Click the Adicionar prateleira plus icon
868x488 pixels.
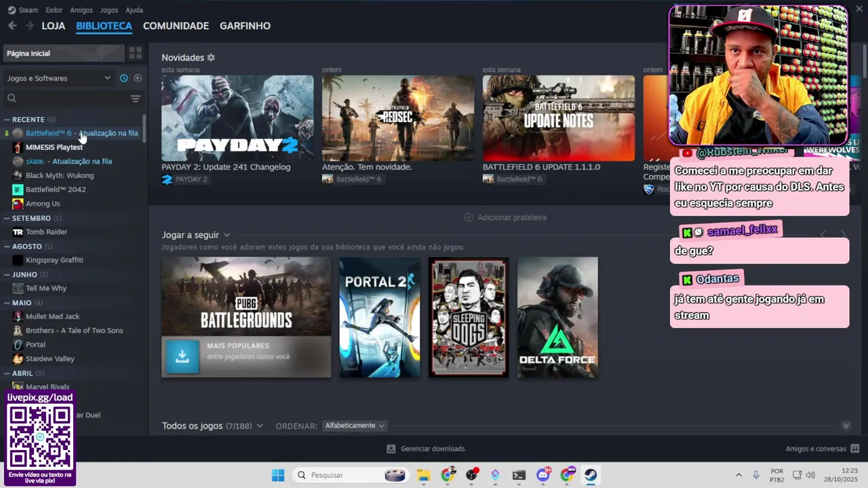[469, 218]
